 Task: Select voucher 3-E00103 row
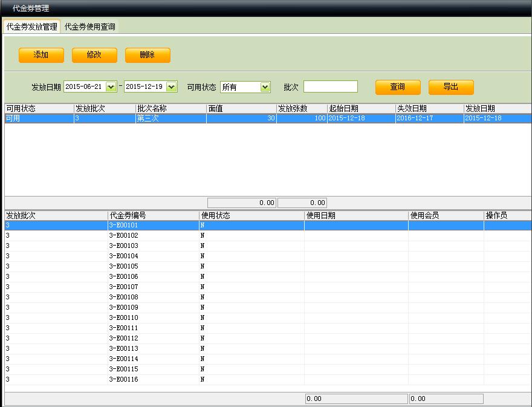(268, 246)
